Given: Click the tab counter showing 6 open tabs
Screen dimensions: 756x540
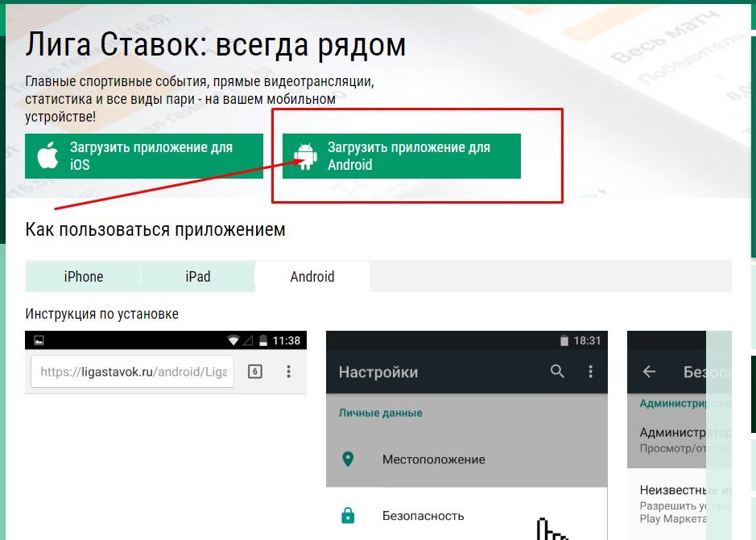Looking at the screenshot, I should [257, 369].
